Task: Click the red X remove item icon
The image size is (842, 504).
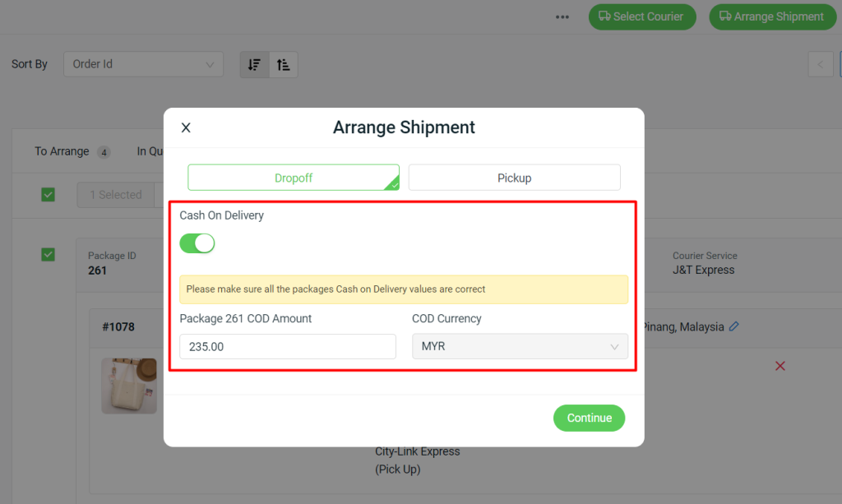Action: tap(780, 365)
